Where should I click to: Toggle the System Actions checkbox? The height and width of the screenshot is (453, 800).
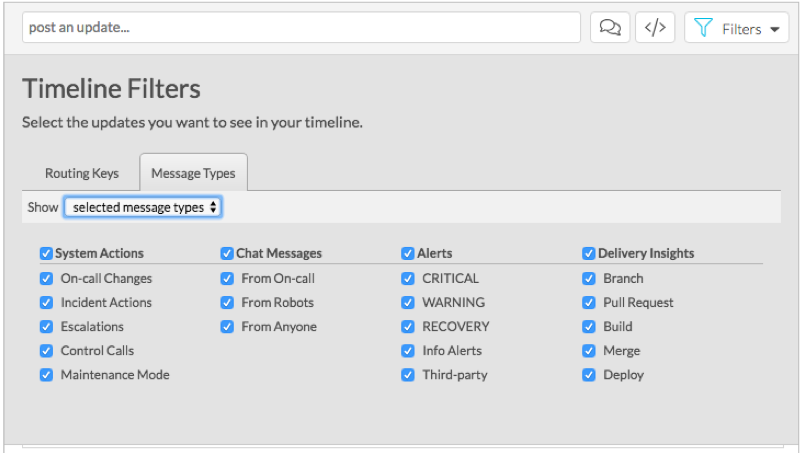[46, 254]
